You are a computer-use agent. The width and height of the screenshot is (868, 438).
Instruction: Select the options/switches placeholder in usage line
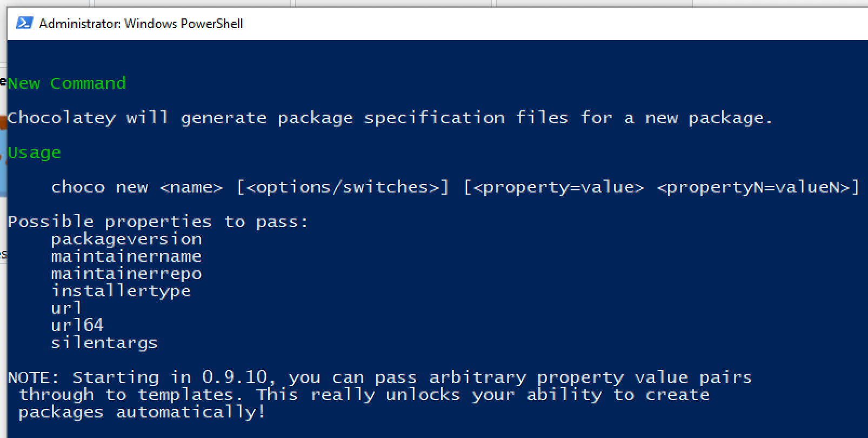coord(343,187)
